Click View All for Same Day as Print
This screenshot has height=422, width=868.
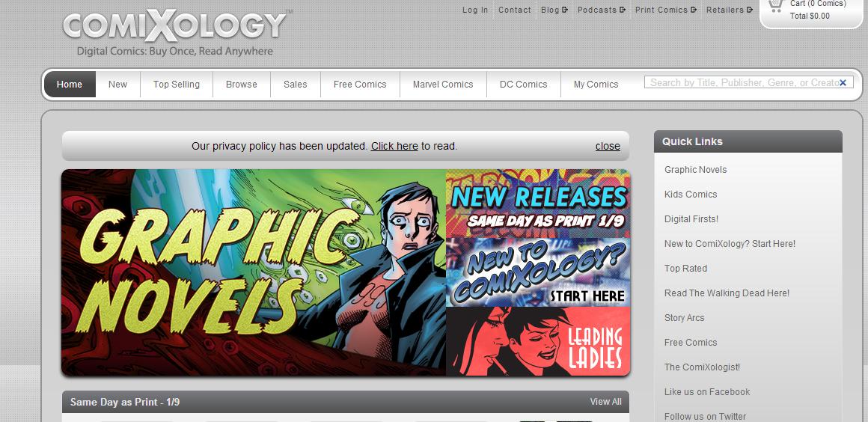(605, 402)
